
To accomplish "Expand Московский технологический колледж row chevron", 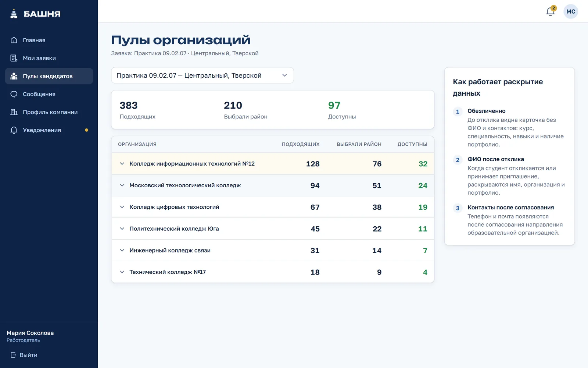I will pos(122,185).
